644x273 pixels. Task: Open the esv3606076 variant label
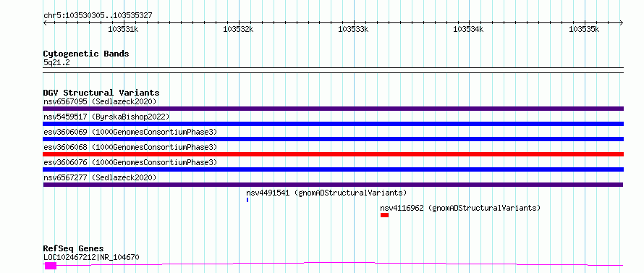pos(130,162)
